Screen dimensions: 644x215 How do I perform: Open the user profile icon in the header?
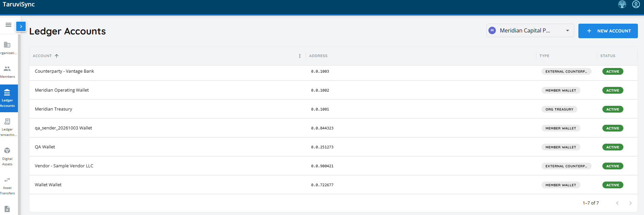[x=636, y=4]
